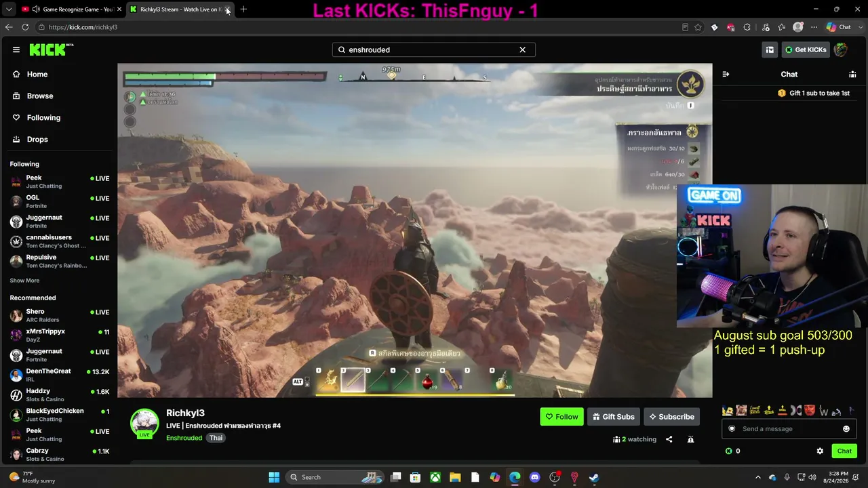Collapse the chat panel
The width and height of the screenshot is (868, 488).
[726, 75]
